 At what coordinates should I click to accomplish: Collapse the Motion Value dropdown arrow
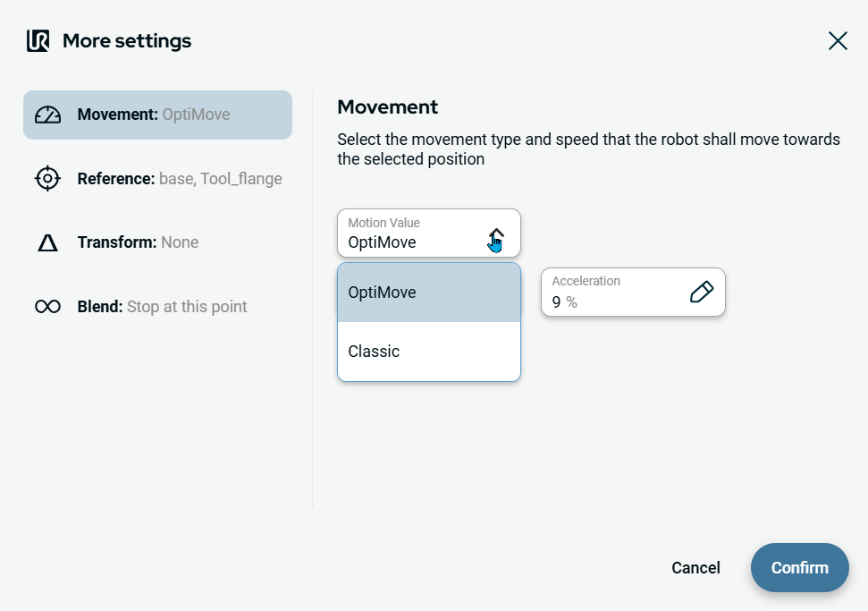[x=496, y=234]
